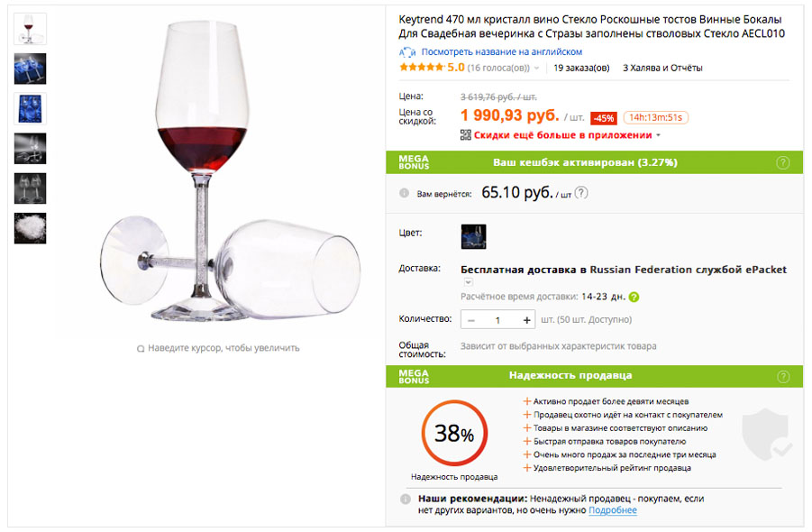Image resolution: width=812 pixels, height=532 pixels.
Task: Click the help icon on 'Надежность продавца' bar
Action: (783, 376)
